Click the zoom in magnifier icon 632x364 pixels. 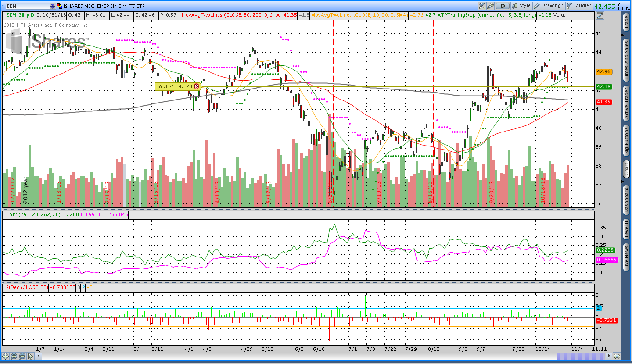pos(14,356)
